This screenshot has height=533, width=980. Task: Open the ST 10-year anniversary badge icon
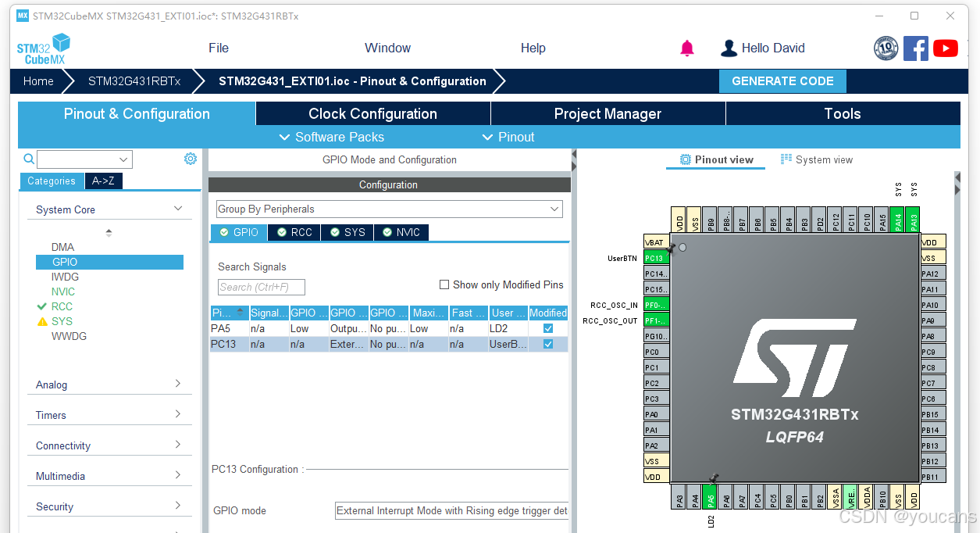tap(886, 48)
